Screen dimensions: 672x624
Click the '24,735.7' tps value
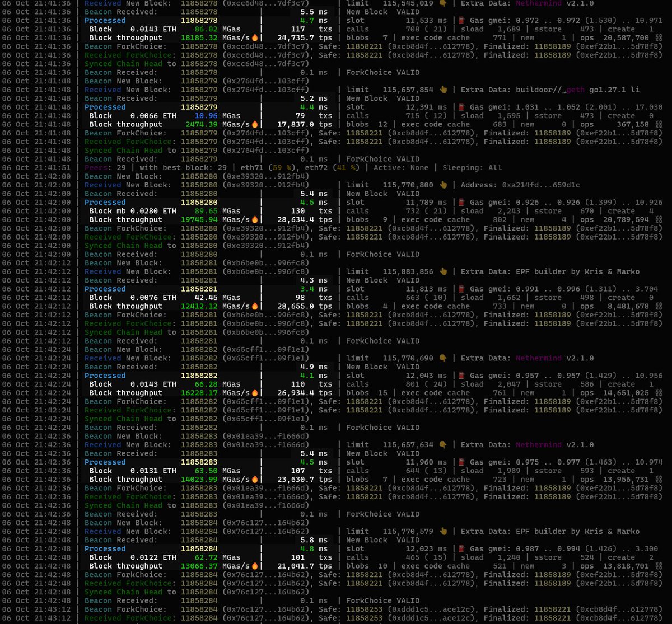296,38
